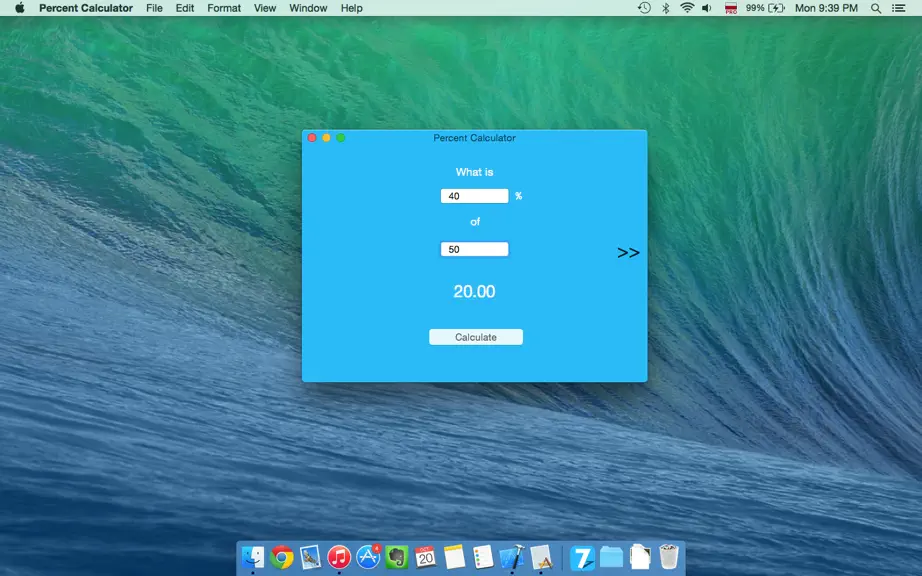
Task: Click the running Percent Calculator app icon in Dock
Action: tap(541, 557)
